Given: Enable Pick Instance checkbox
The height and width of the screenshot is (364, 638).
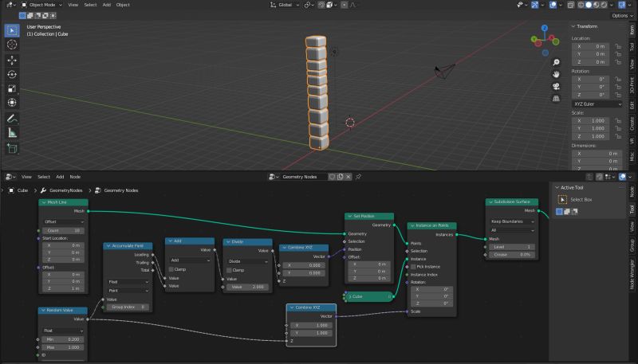Looking at the screenshot, I should [x=413, y=267].
